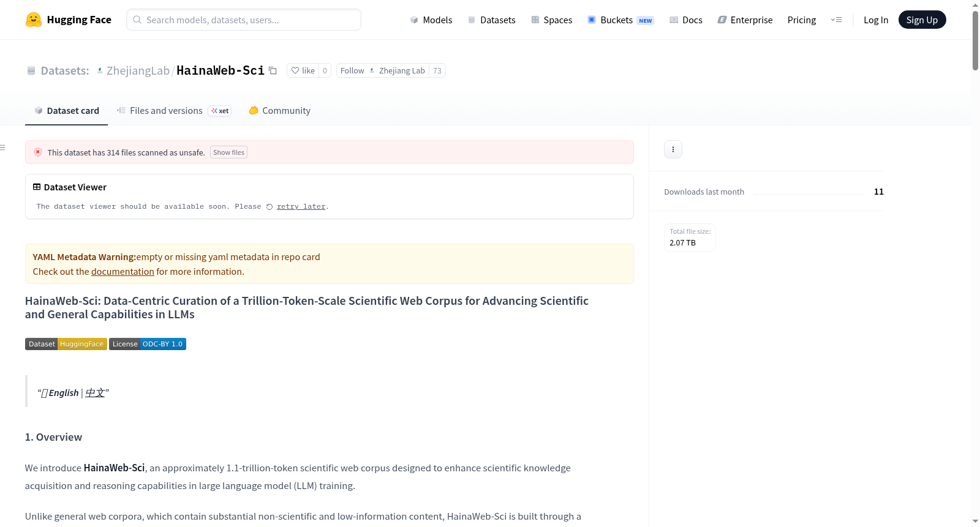This screenshot has height=527, width=980.
Task: Click Log In
Action: click(876, 20)
